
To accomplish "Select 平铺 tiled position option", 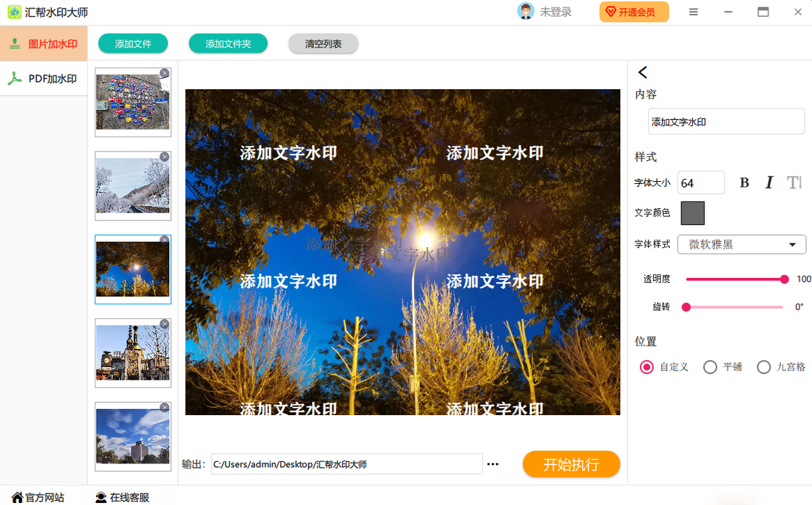I will (x=710, y=367).
